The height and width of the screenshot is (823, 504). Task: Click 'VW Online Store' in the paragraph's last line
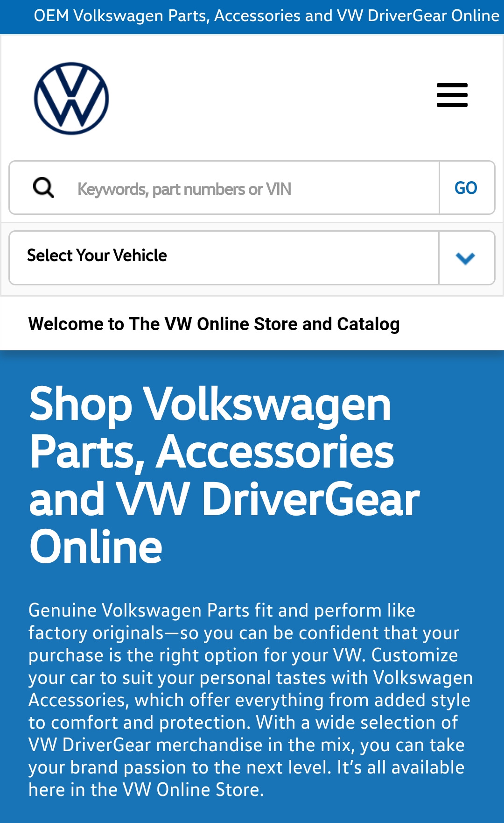191,789
